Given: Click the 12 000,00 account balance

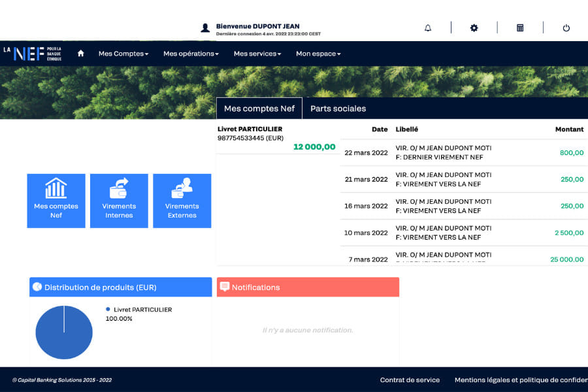Looking at the screenshot, I should coord(314,146).
